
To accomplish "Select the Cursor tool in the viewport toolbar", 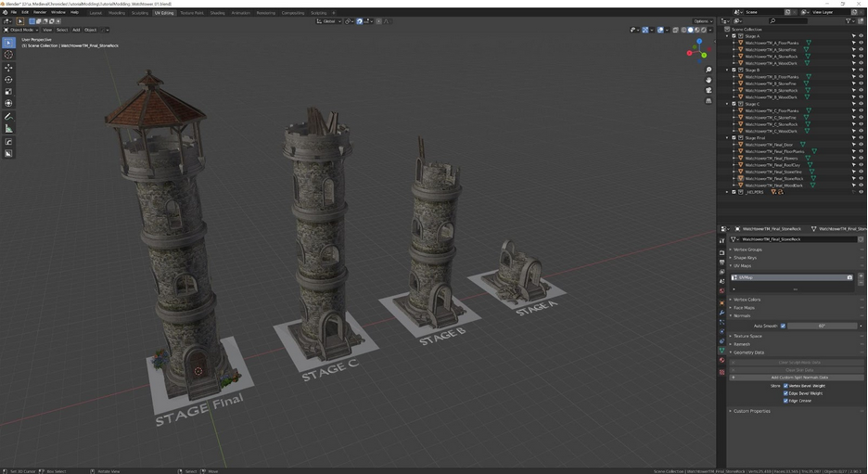I will (8, 55).
